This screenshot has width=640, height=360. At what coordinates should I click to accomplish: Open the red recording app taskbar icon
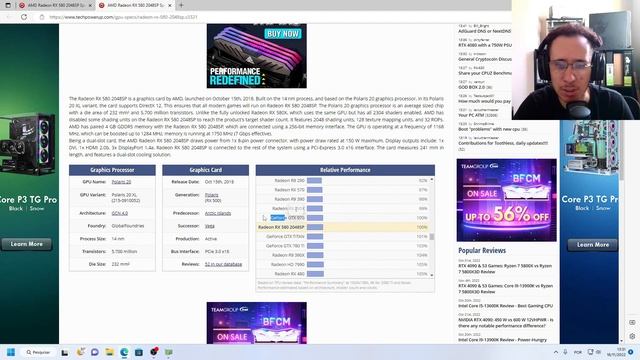click(x=154, y=351)
